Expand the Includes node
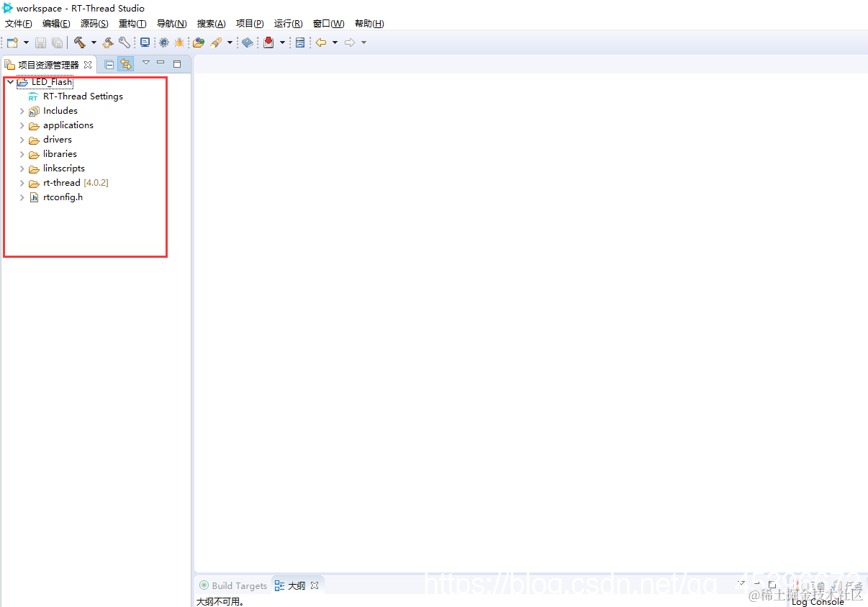868x607 pixels. pos(22,111)
